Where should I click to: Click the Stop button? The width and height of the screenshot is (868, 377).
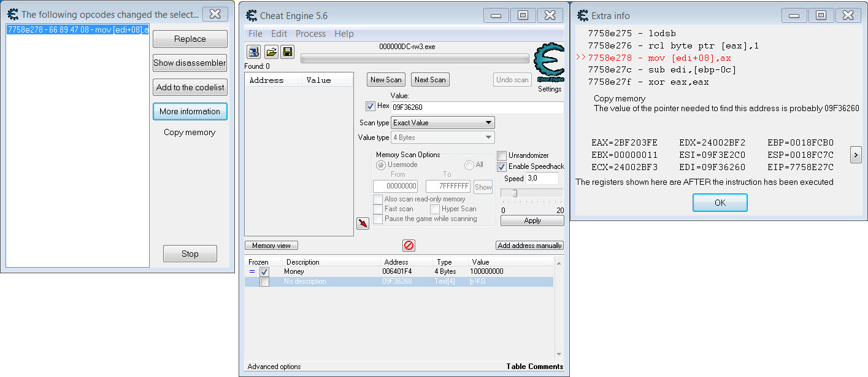(x=190, y=254)
